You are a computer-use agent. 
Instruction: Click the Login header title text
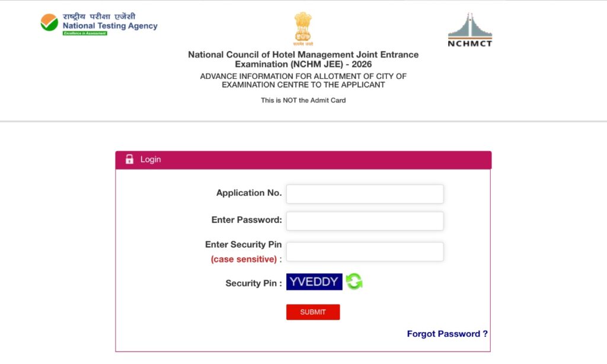click(151, 159)
